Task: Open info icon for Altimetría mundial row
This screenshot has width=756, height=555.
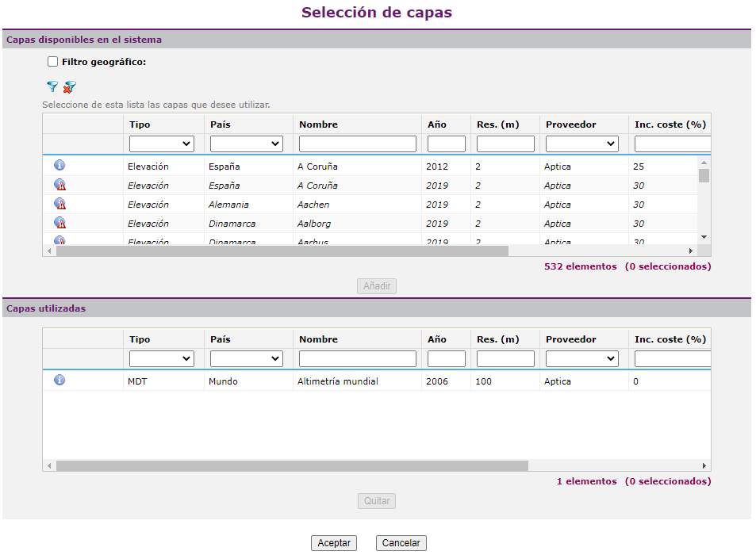Action: click(59, 380)
